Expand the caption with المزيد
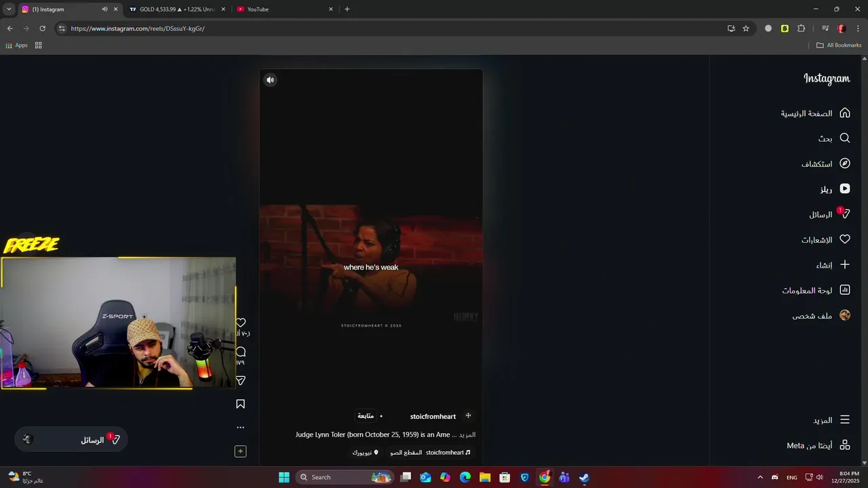This screenshot has height=488, width=868. point(467,434)
